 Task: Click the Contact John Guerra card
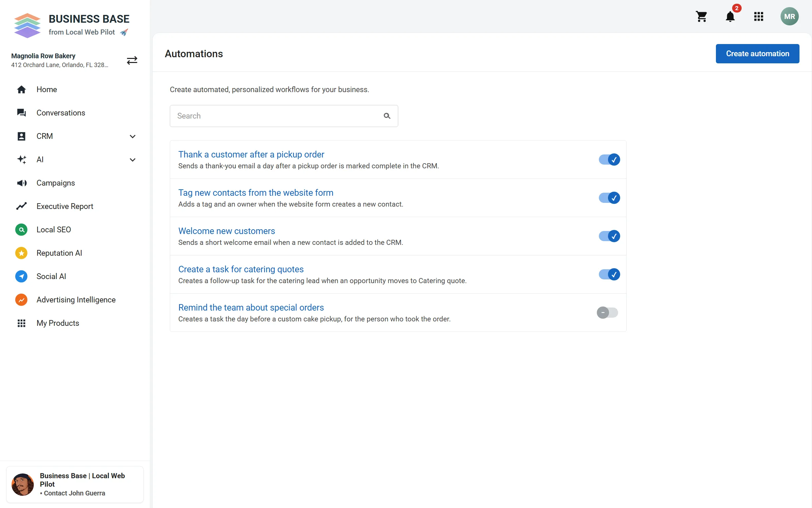tap(75, 484)
